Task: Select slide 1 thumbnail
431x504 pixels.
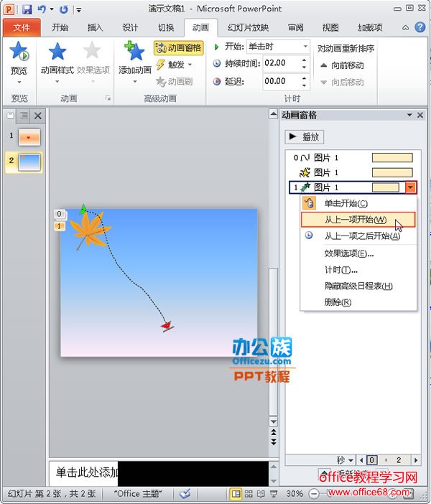Action: pyautogui.click(x=29, y=137)
